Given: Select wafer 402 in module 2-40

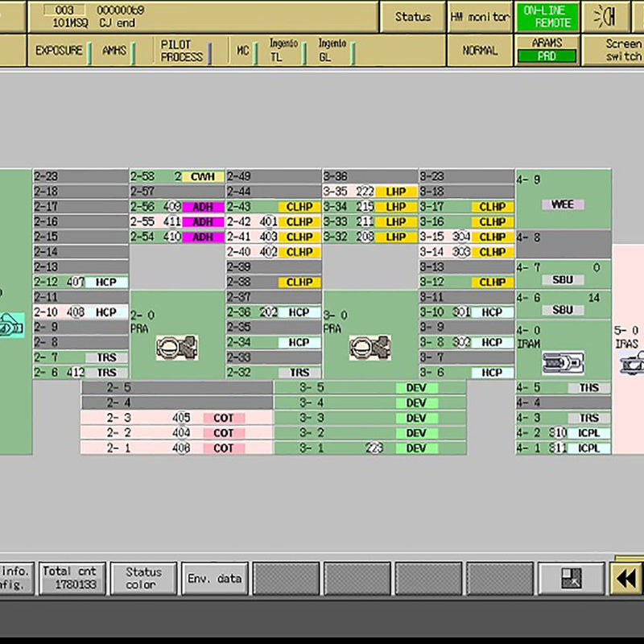Looking at the screenshot, I should coord(268,252).
